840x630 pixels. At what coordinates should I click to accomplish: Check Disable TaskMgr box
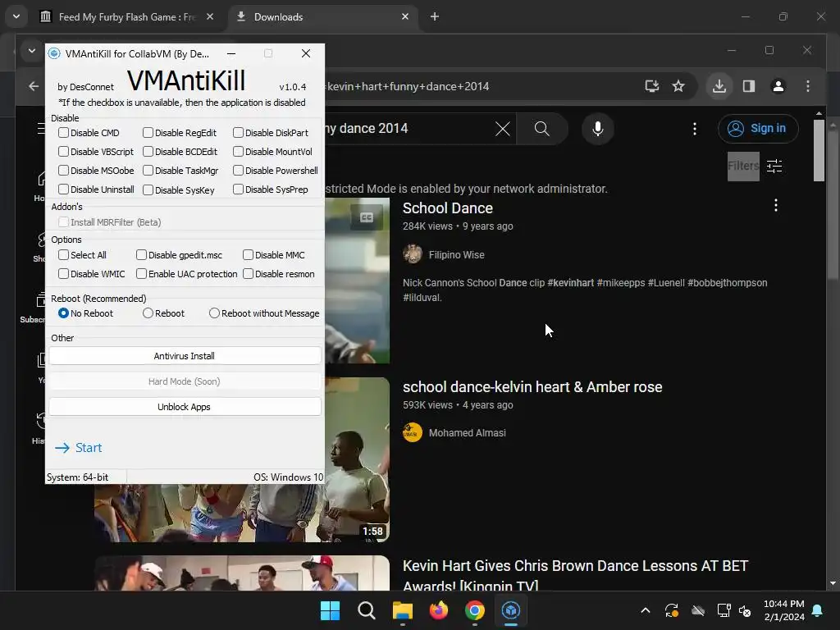click(148, 171)
